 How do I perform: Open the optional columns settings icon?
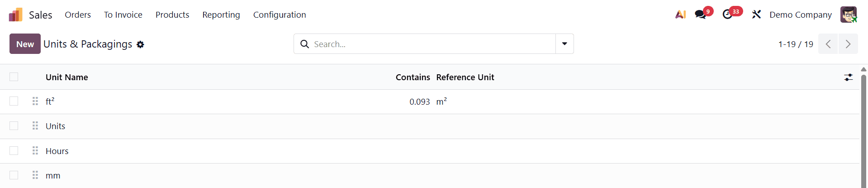point(848,77)
